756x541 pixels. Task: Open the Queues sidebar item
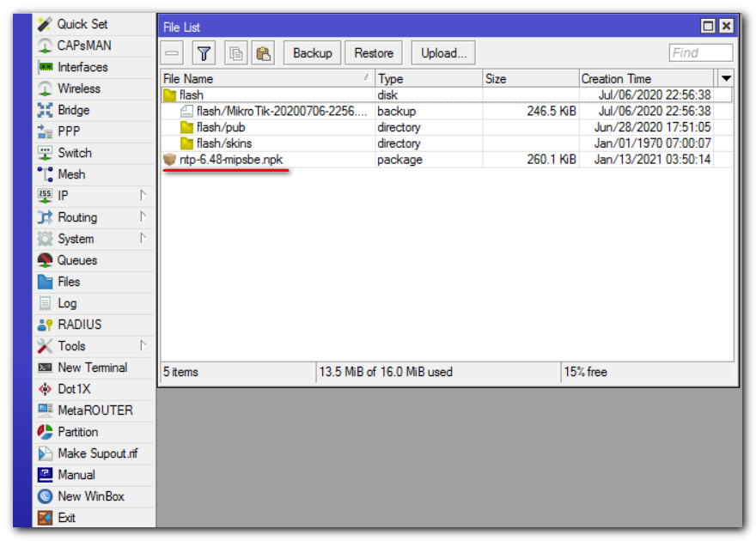76,260
